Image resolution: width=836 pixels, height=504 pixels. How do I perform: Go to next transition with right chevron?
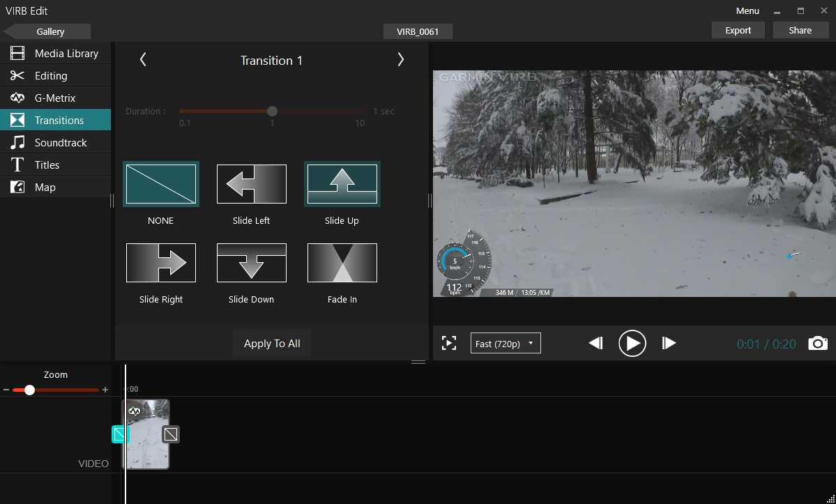(x=400, y=60)
